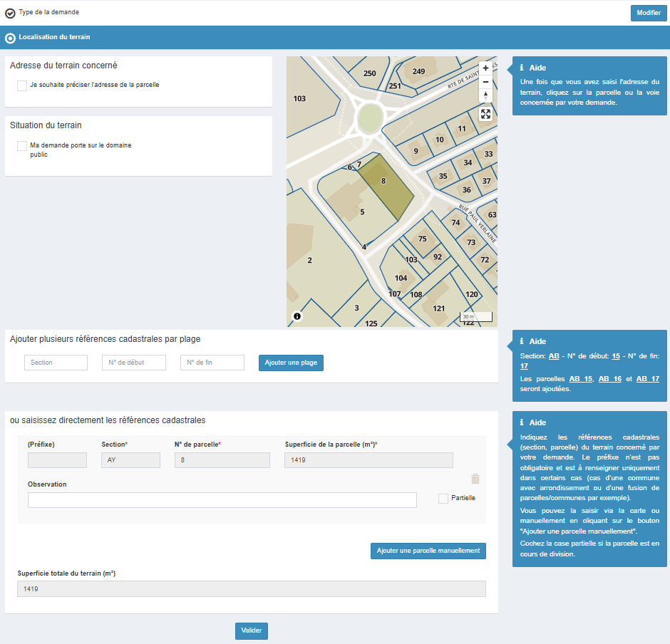Image resolution: width=670 pixels, height=644 pixels.
Task: Focus the Section range input field
Action: [56, 363]
